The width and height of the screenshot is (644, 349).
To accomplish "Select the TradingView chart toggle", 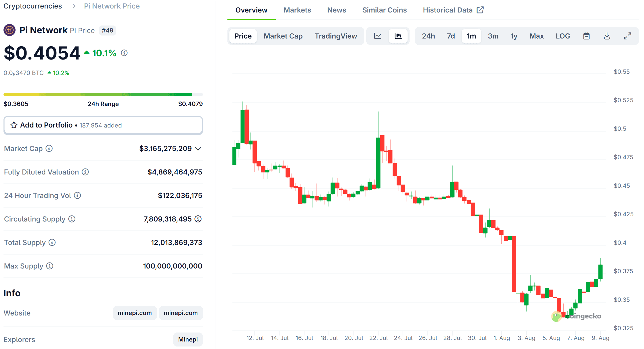I will pos(336,36).
